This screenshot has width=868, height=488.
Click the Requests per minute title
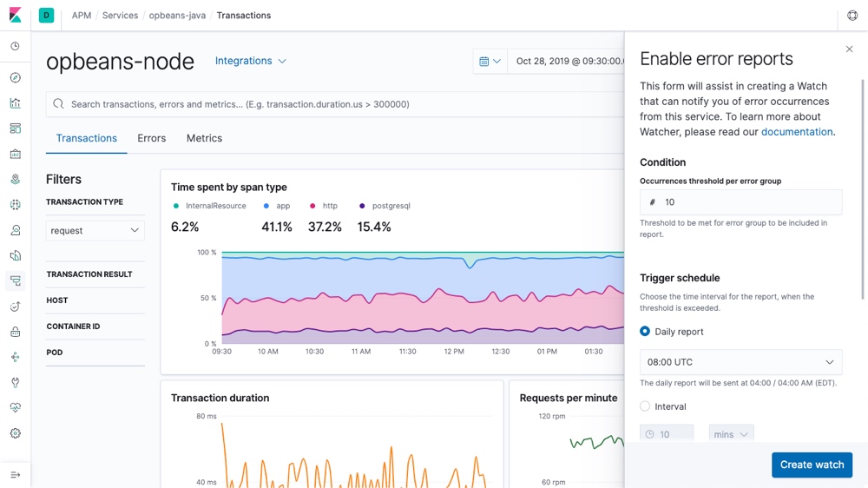click(569, 398)
